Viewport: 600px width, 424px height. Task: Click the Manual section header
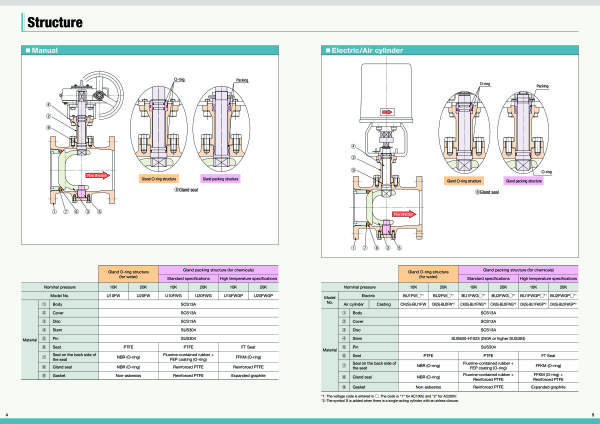point(45,50)
